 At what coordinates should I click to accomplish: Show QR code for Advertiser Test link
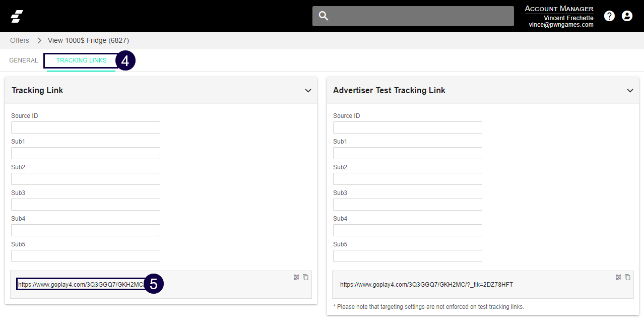(618, 277)
